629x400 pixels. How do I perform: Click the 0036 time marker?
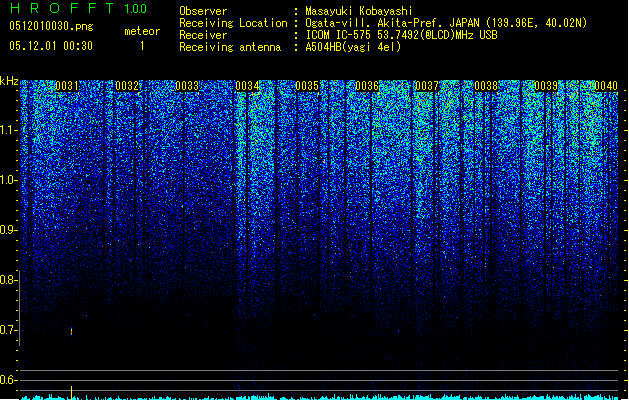pos(367,86)
